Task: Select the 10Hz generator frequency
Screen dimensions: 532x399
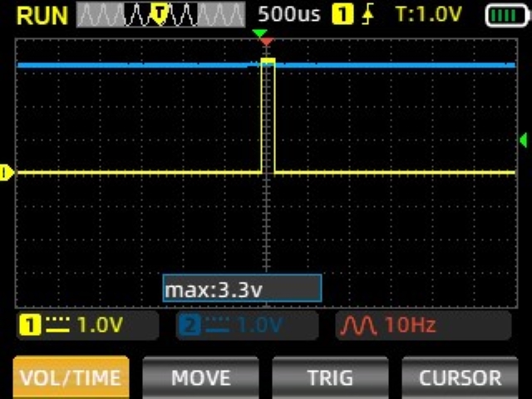Action: click(410, 324)
